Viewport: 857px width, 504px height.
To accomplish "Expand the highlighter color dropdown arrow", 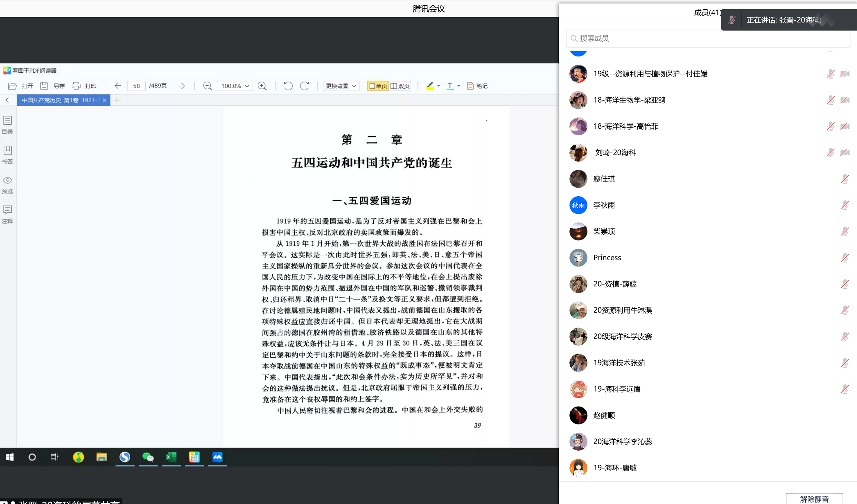I will coord(438,86).
